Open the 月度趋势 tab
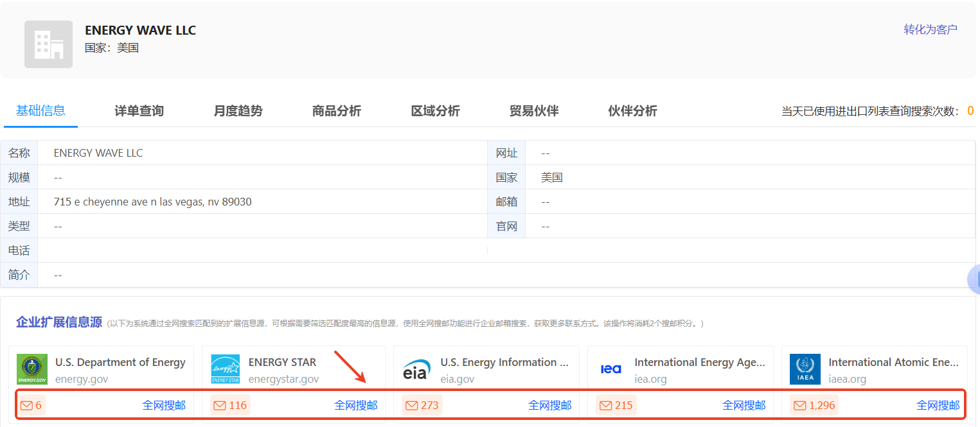This screenshot has height=427, width=980. click(238, 111)
